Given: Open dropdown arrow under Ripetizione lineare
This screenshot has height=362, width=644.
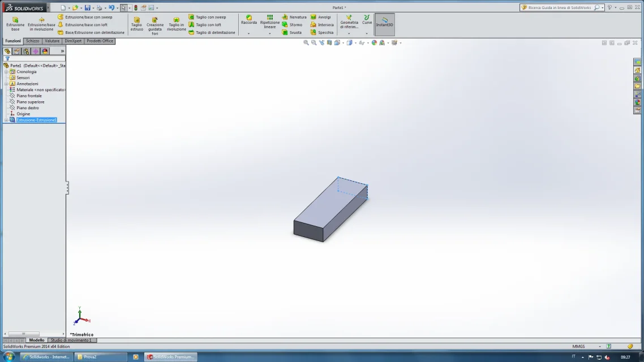Looking at the screenshot, I should (270, 34).
